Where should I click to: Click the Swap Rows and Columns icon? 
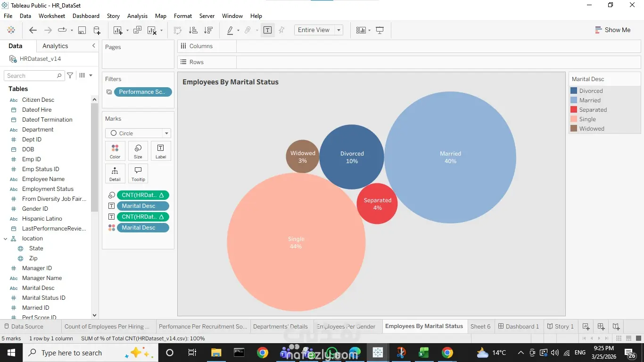coord(178,30)
